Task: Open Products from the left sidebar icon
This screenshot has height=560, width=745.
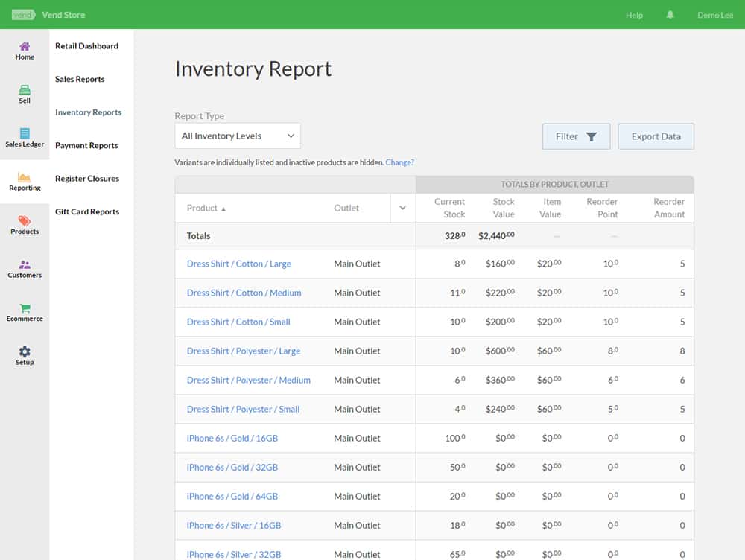Action: 25,226
